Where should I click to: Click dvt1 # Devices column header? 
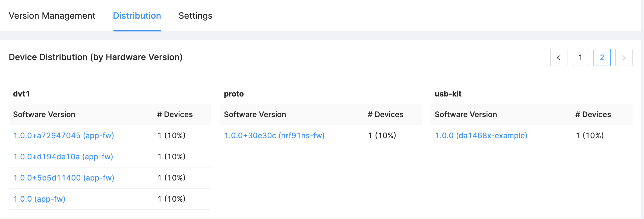click(175, 114)
